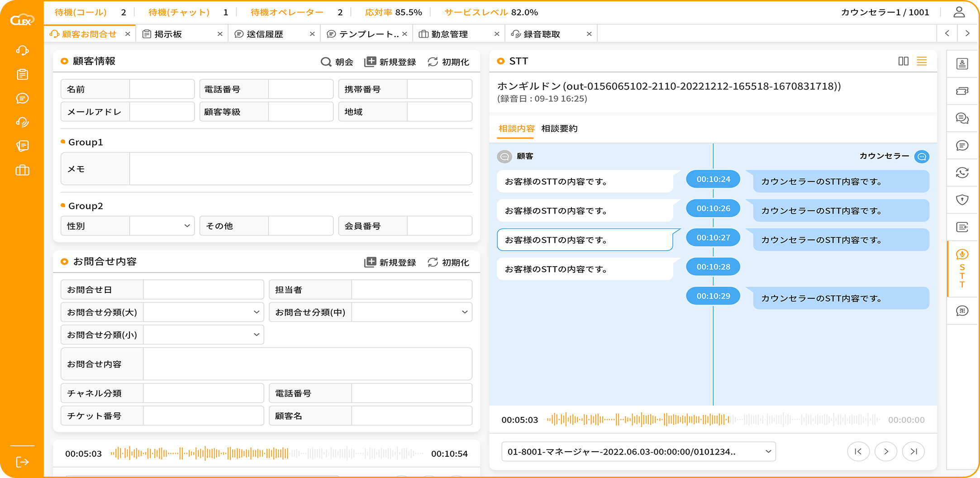This screenshot has height=478, width=980.
Task: Open the note edit icon in right sidebar
Action: 962,227
